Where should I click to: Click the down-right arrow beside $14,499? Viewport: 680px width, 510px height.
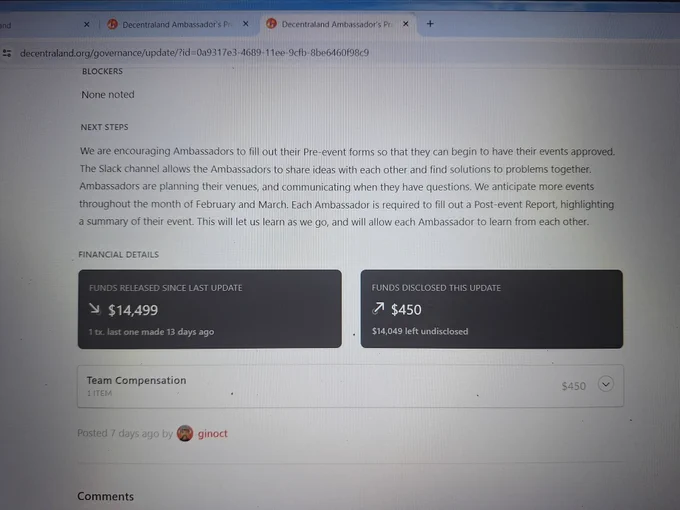95,309
